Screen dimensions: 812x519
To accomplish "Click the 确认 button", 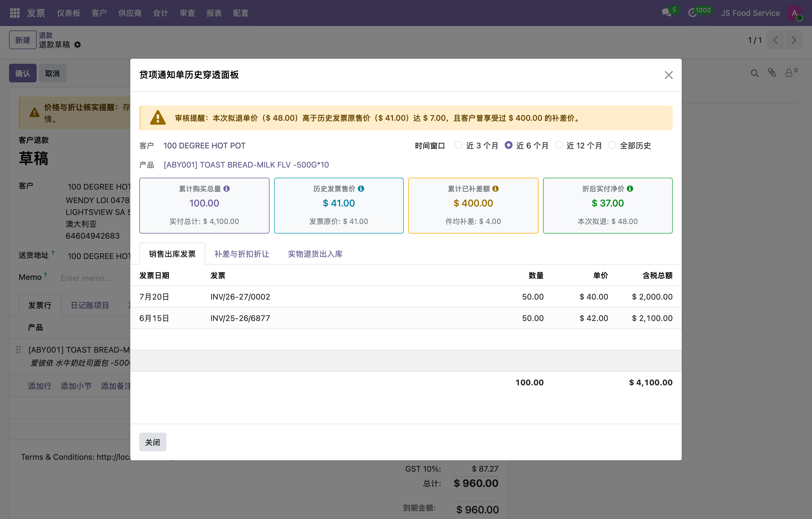I will pyautogui.click(x=23, y=73).
